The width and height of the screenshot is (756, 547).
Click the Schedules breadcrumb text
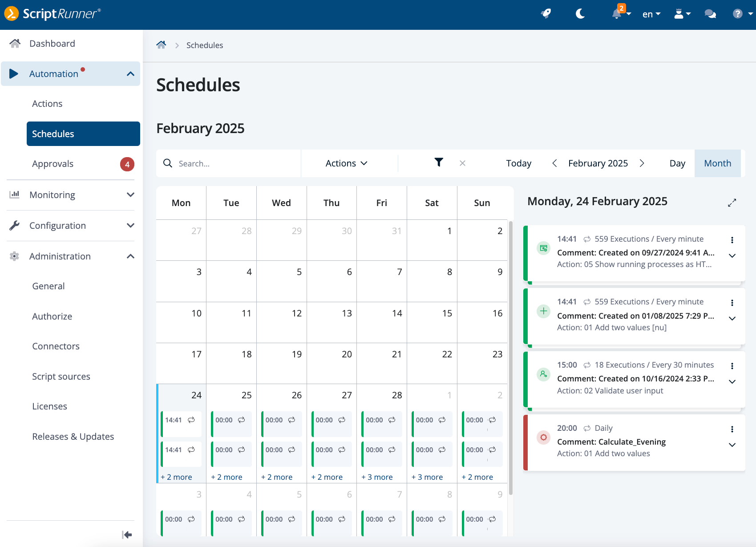(x=205, y=45)
